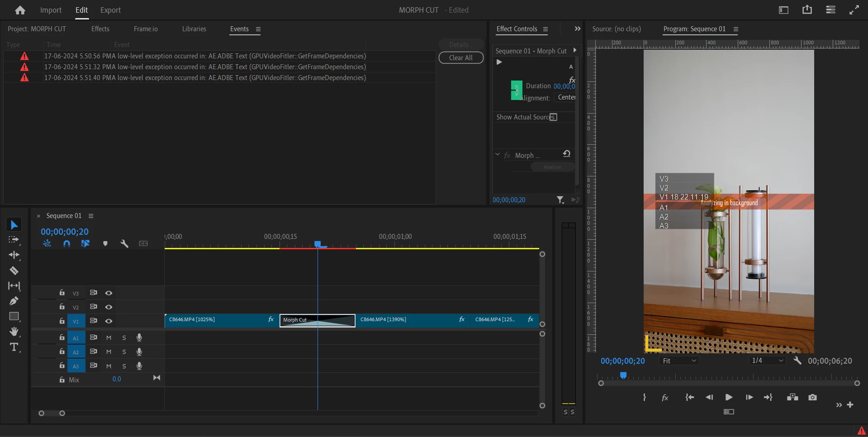Click the red warning icon in status bar
Image resolution: width=868 pixels, height=437 pixels.
862,431
